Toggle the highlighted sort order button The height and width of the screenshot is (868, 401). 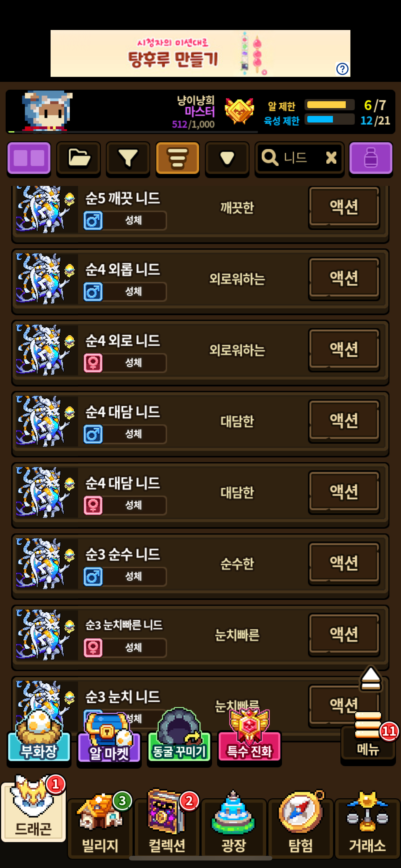point(177,158)
